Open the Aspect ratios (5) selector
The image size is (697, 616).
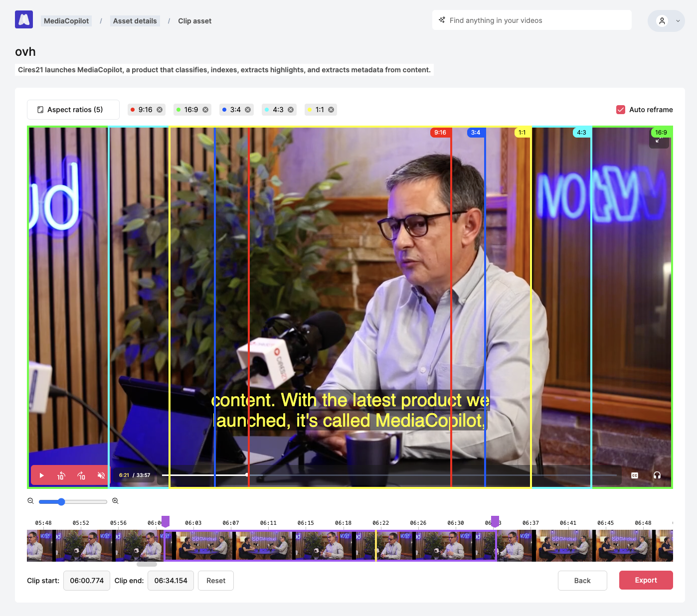[73, 110]
